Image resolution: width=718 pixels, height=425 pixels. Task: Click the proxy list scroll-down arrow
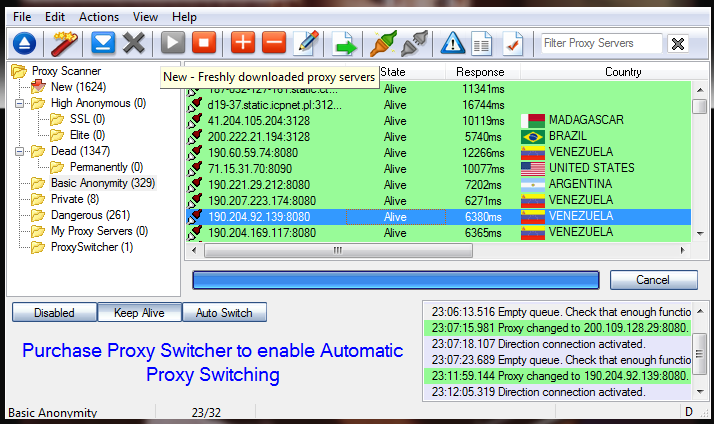(700, 234)
